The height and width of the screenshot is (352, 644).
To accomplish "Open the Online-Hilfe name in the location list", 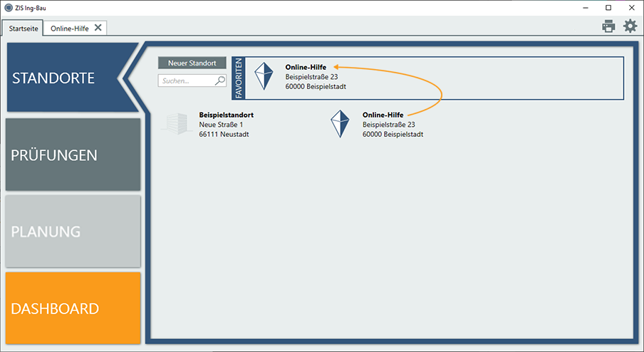I will 383,115.
